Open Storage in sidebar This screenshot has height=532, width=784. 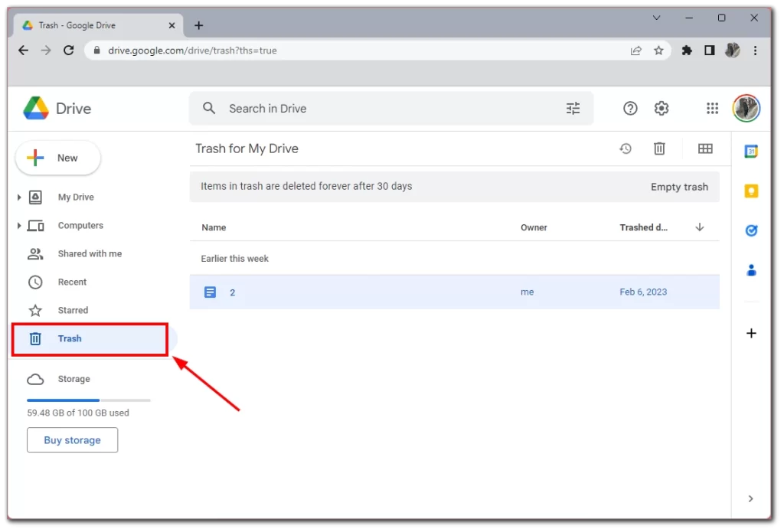click(73, 379)
